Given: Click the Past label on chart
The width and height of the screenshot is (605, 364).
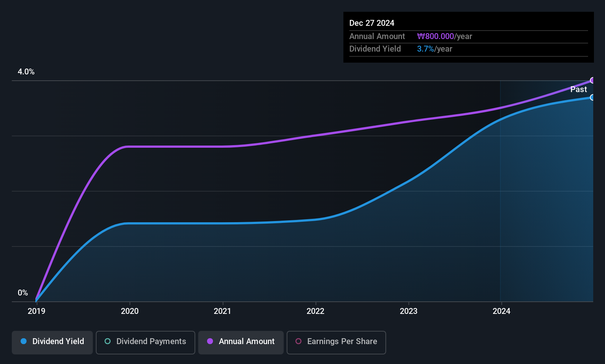Looking at the screenshot, I should click(x=578, y=90).
